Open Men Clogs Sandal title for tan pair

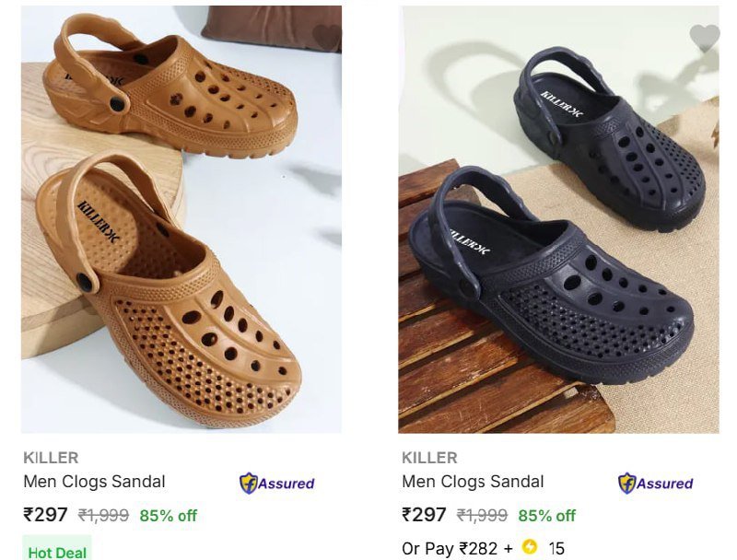(x=94, y=482)
